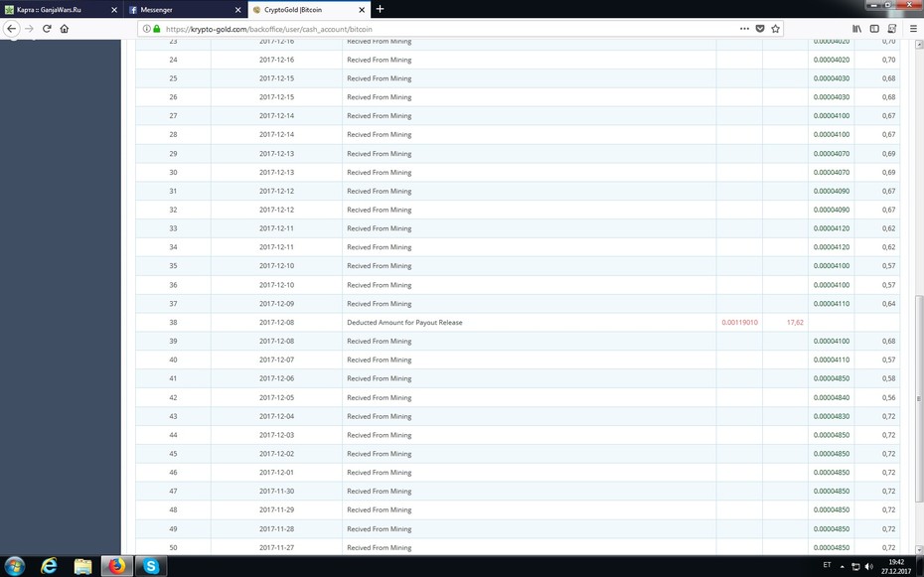The height and width of the screenshot is (577, 924).
Task: Launch Internet Explorer from taskbar
Action: click(49, 566)
